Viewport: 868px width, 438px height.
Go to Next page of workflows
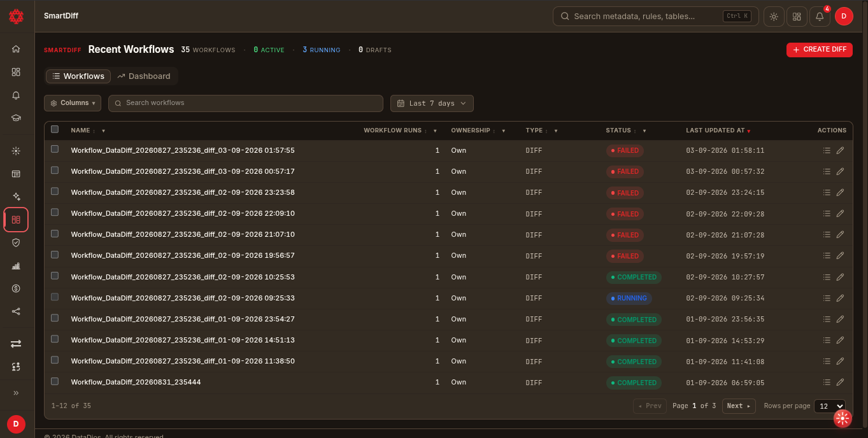coord(739,406)
